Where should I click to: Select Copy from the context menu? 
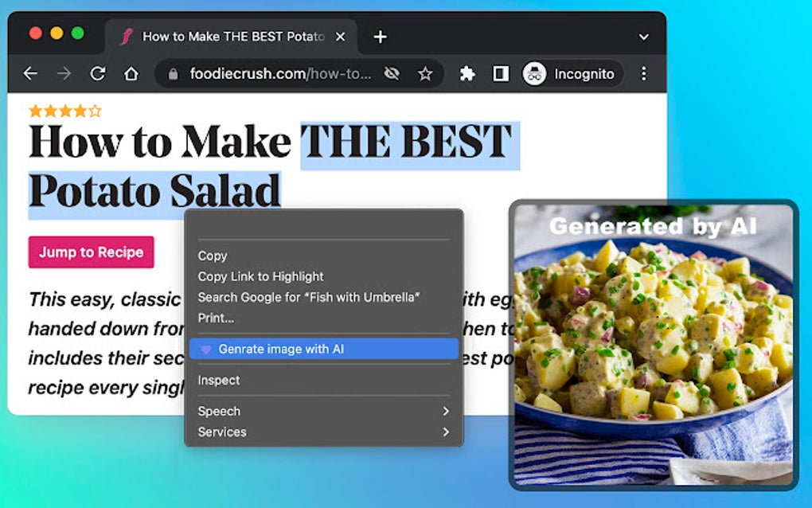212,256
